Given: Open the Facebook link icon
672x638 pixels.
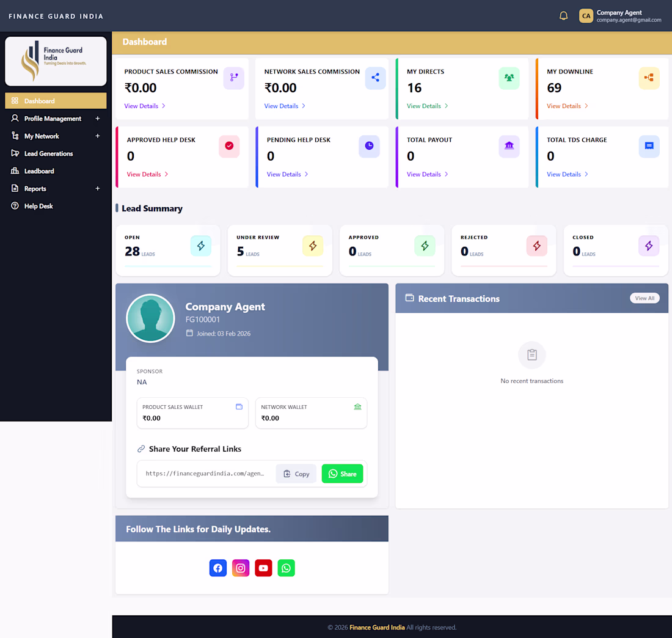Looking at the screenshot, I should pyautogui.click(x=217, y=568).
